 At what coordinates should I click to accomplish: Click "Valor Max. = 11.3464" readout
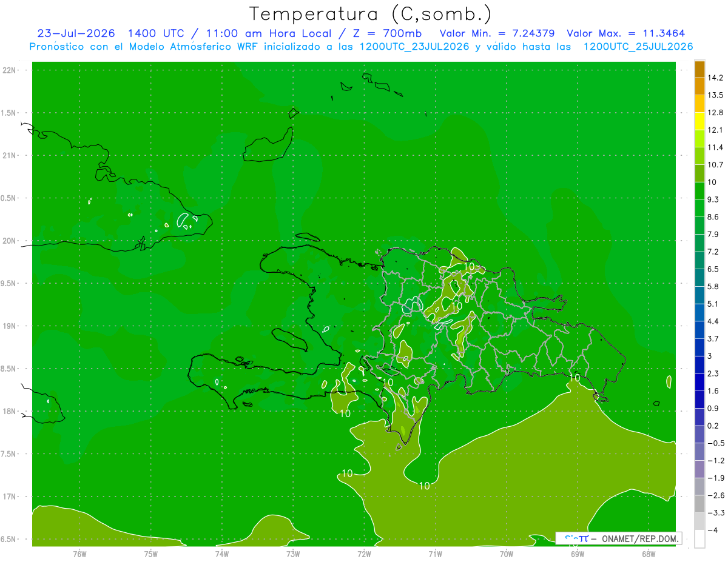pos(625,33)
